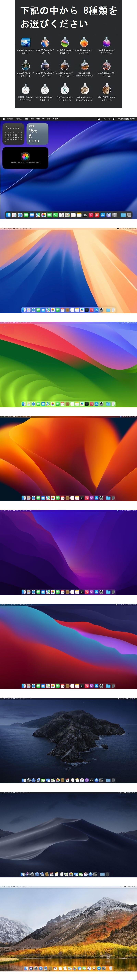Screen dimensions: 137x980
Task: Click the 11月13日(木) 12:31 menu bar clock
Action: pyautogui.click(x=126, y=119)
